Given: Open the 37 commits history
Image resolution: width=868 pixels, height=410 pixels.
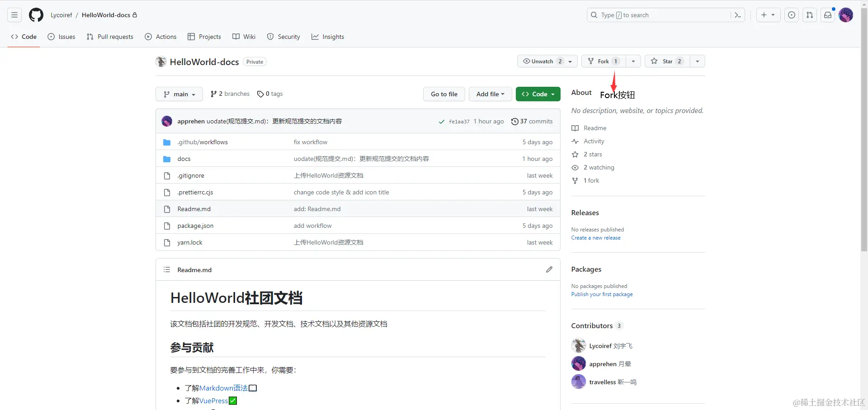Looking at the screenshot, I should [532, 121].
